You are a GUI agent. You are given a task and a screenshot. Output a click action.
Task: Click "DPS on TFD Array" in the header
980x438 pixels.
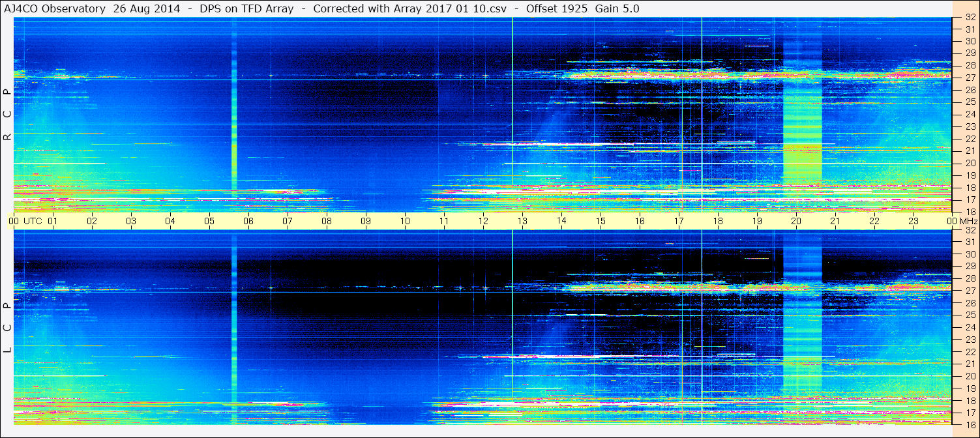[x=246, y=8]
